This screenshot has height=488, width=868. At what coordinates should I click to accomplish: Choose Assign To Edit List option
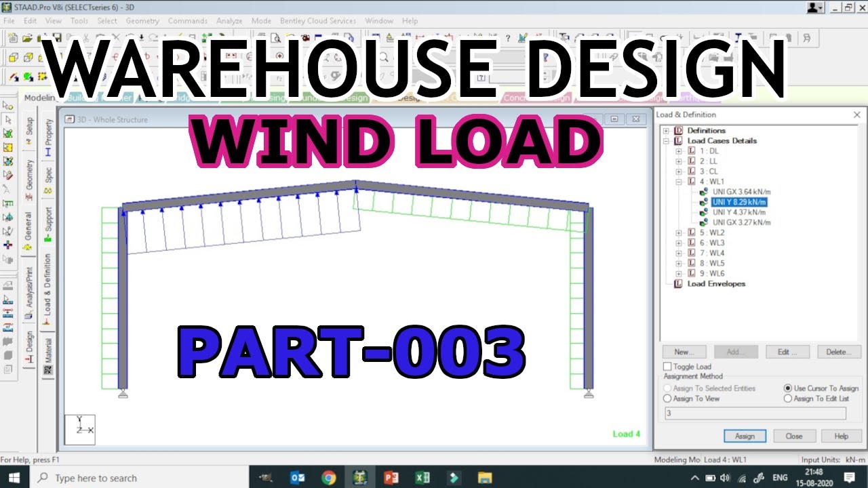(788, 399)
